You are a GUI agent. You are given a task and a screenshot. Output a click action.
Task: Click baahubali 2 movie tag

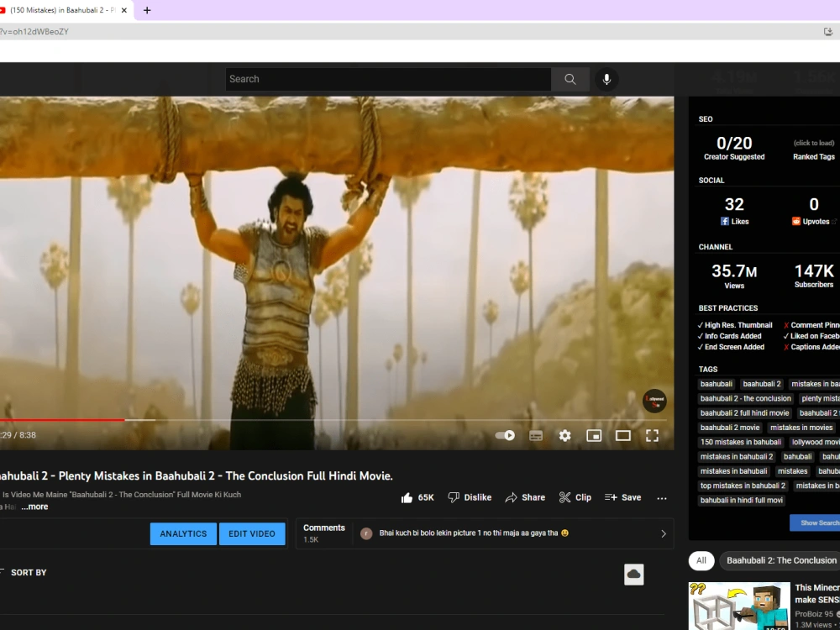(730, 428)
